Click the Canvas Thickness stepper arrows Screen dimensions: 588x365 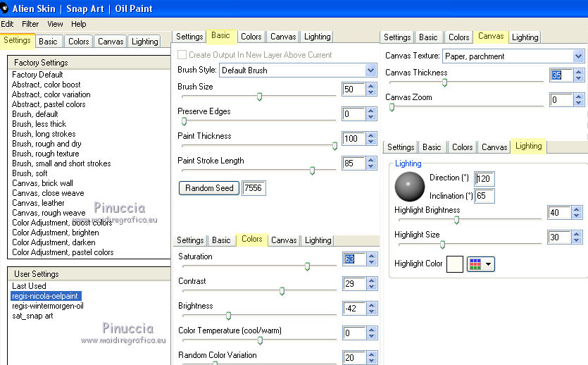(579, 75)
